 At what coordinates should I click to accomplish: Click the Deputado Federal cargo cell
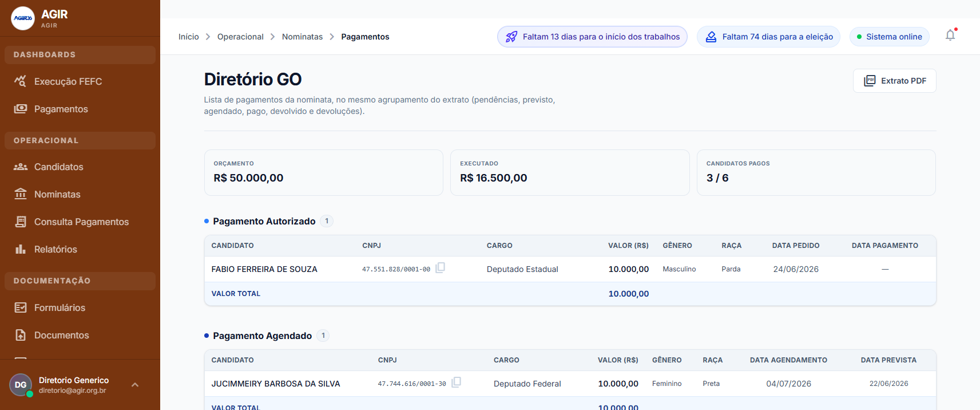(527, 384)
